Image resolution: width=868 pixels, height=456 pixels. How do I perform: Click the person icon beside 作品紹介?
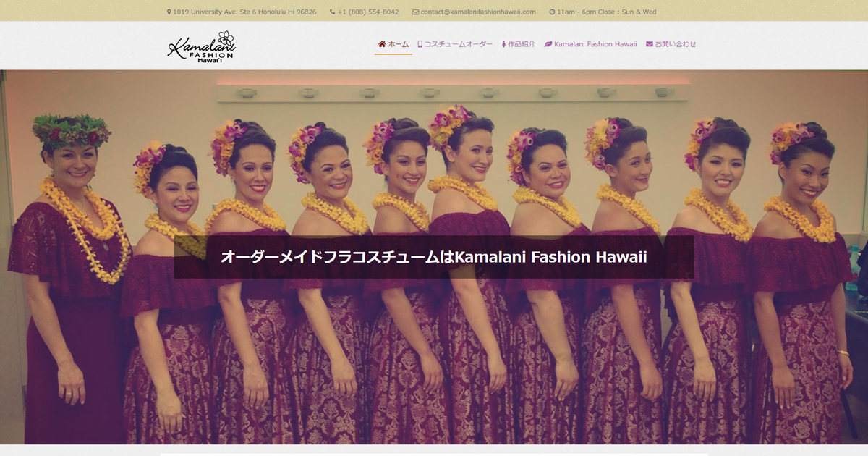(x=503, y=44)
